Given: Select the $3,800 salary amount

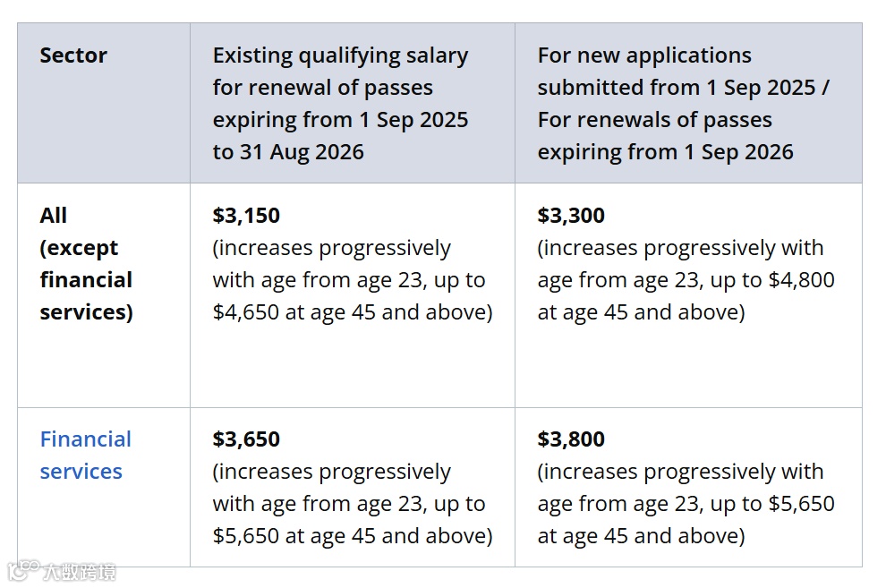Looking at the screenshot, I should 571,439.
